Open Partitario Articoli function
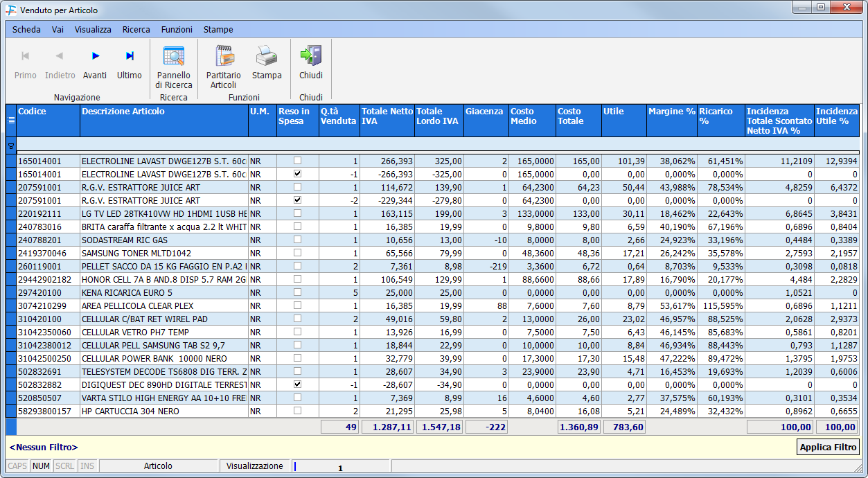Image resolution: width=868 pixels, height=478 pixels. [x=224, y=68]
